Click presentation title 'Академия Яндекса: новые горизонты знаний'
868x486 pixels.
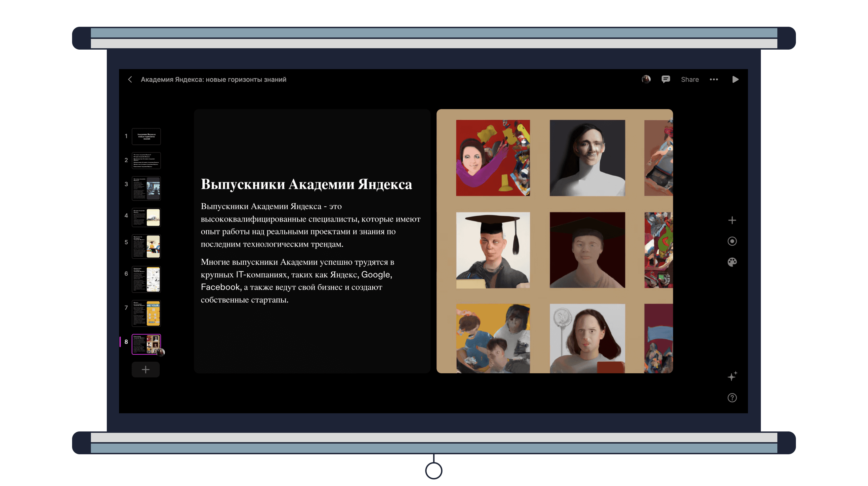pos(213,79)
